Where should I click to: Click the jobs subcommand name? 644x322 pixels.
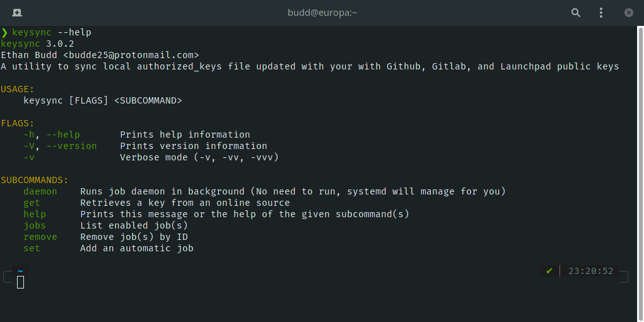click(35, 225)
